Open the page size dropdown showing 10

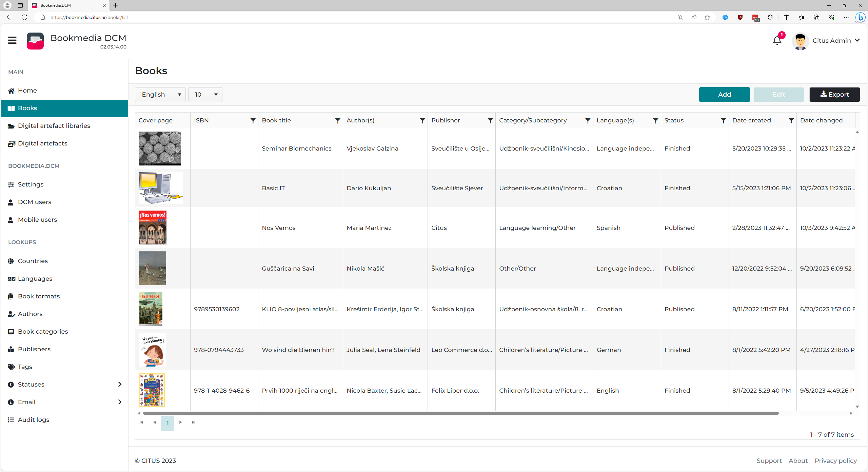pyautogui.click(x=205, y=95)
